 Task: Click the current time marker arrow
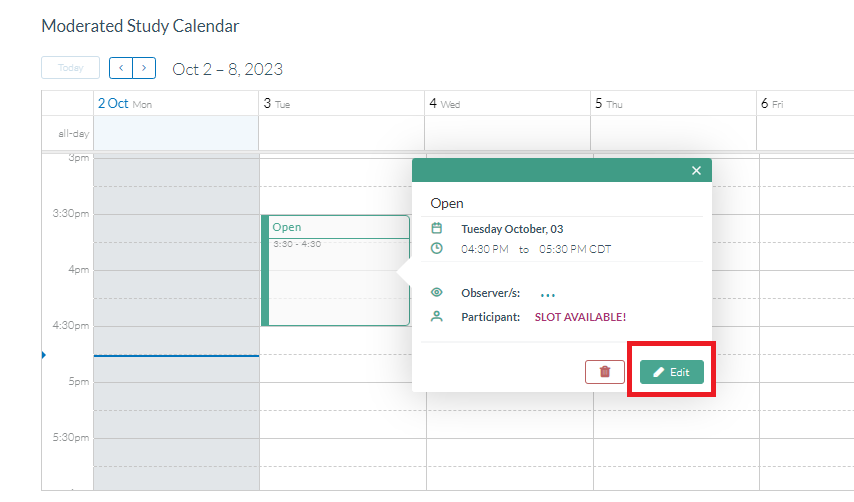[44, 355]
